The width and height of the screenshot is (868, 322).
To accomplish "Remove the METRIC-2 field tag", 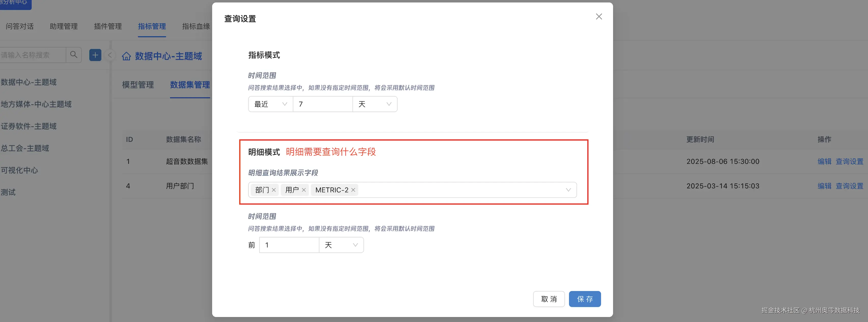I will (353, 190).
